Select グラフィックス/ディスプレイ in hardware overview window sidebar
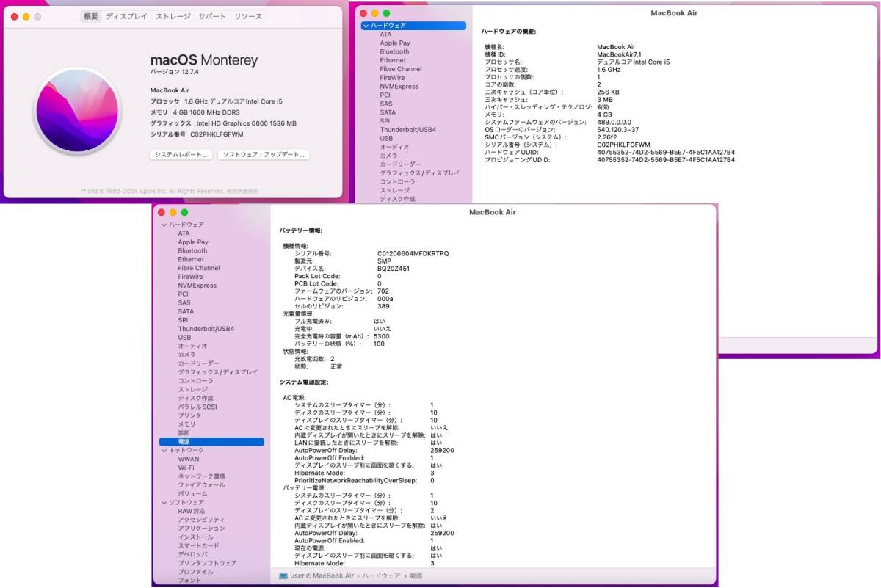881x588 pixels. pyautogui.click(x=419, y=173)
